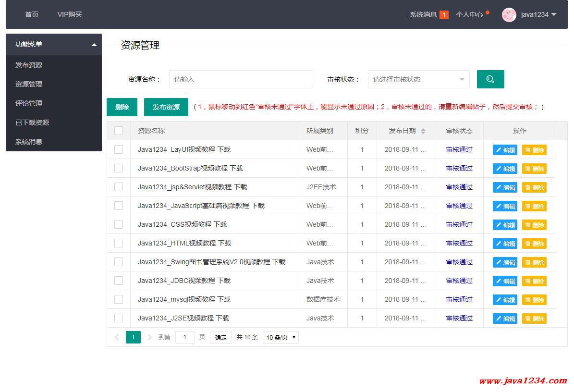
Task: Open the 10 条/页 page size dropdown
Action: [281, 337]
